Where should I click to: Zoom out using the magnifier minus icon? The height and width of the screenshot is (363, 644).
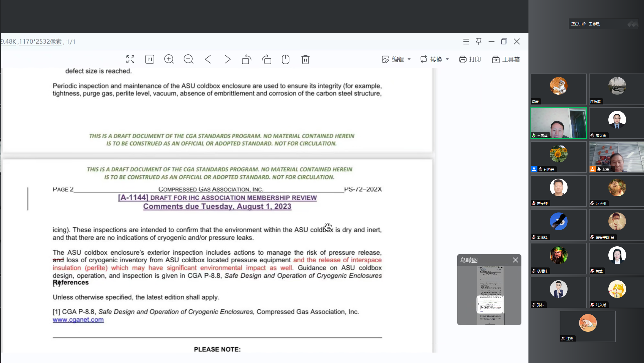[189, 59]
